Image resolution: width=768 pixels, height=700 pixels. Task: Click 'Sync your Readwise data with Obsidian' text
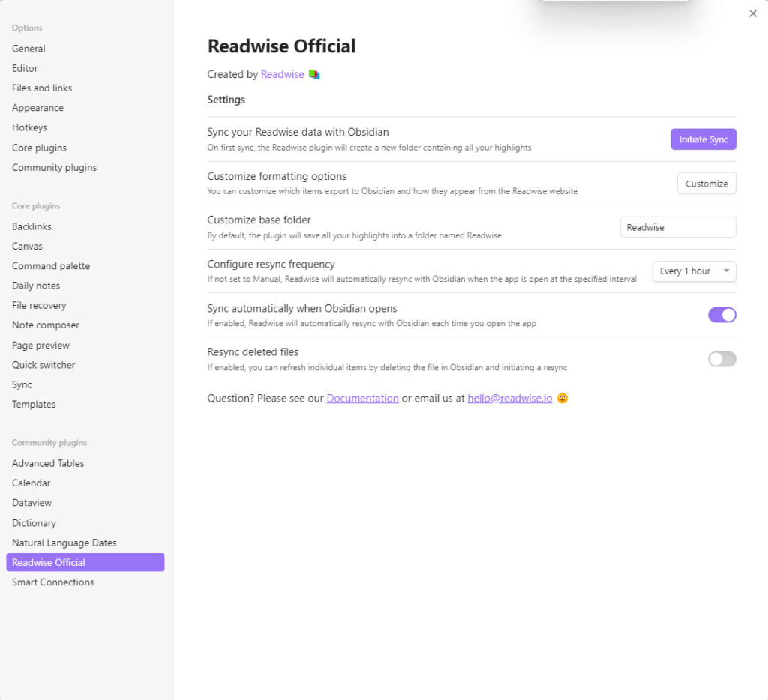tap(298, 132)
